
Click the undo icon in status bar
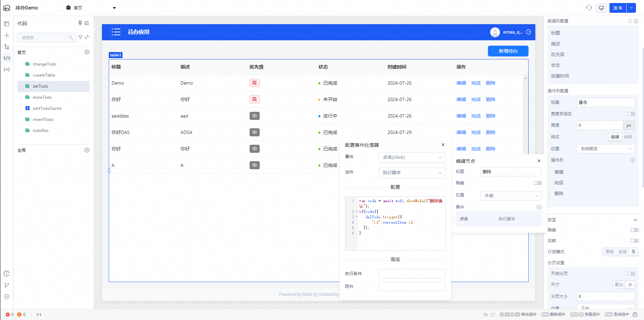[485, 315]
